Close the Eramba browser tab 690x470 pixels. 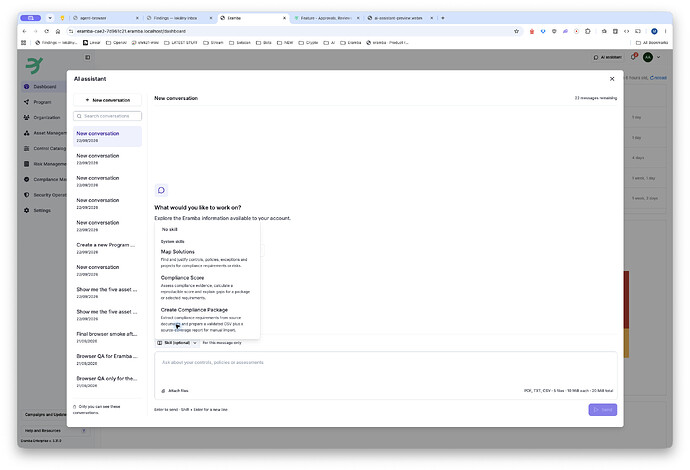284,18
